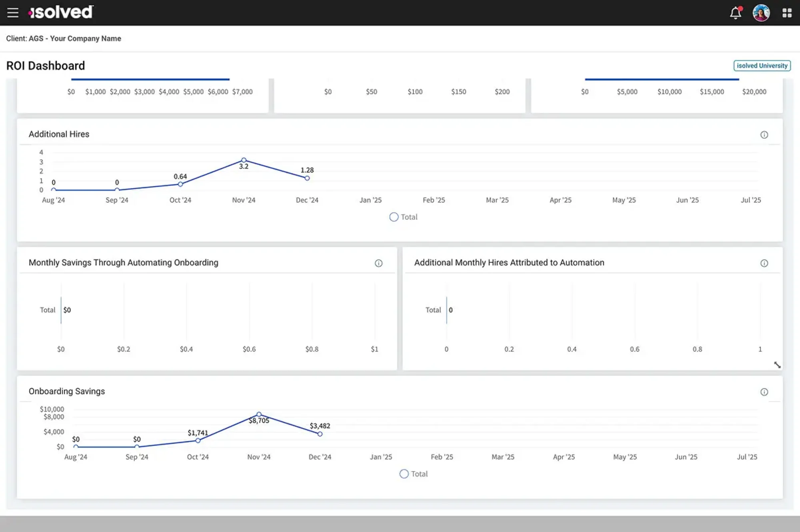Open isolved University link

click(x=762, y=66)
